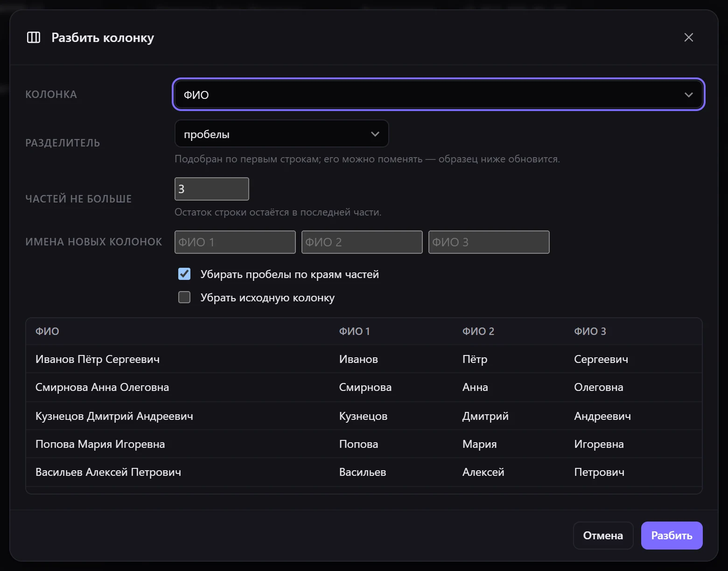Click the Анна cell in preview
Image resolution: width=728 pixels, height=571 pixels.
(475, 387)
